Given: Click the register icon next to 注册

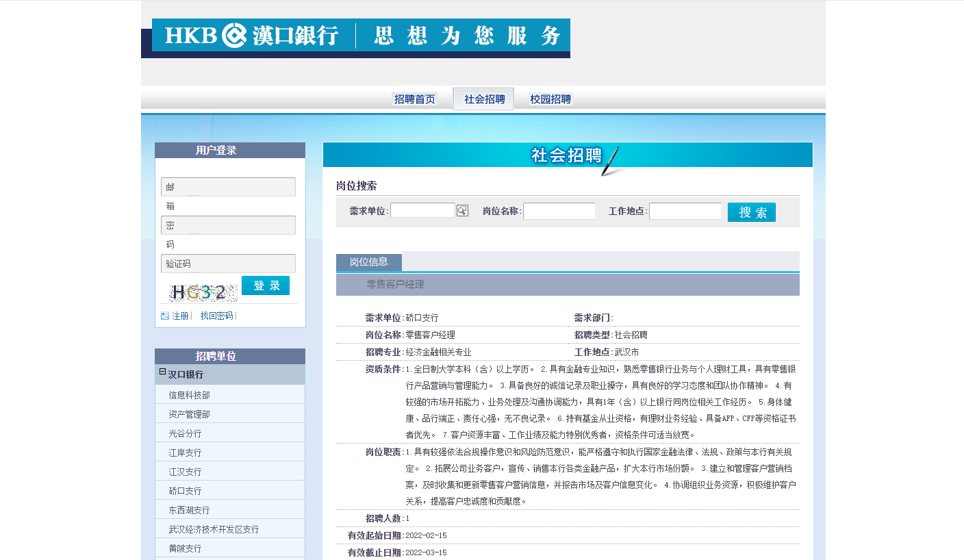Looking at the screenshot, I should pos(164,316).
